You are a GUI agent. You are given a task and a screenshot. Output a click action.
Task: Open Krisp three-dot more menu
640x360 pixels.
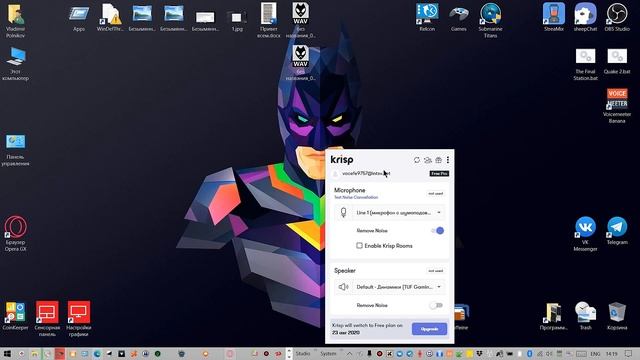(448, 160)
